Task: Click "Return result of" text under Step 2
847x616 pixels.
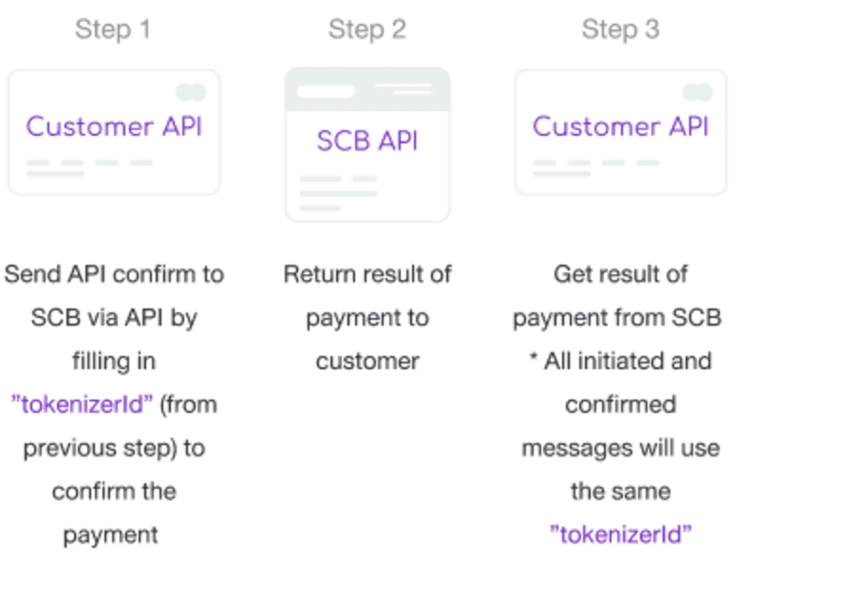Action: (x=367, y=274)
